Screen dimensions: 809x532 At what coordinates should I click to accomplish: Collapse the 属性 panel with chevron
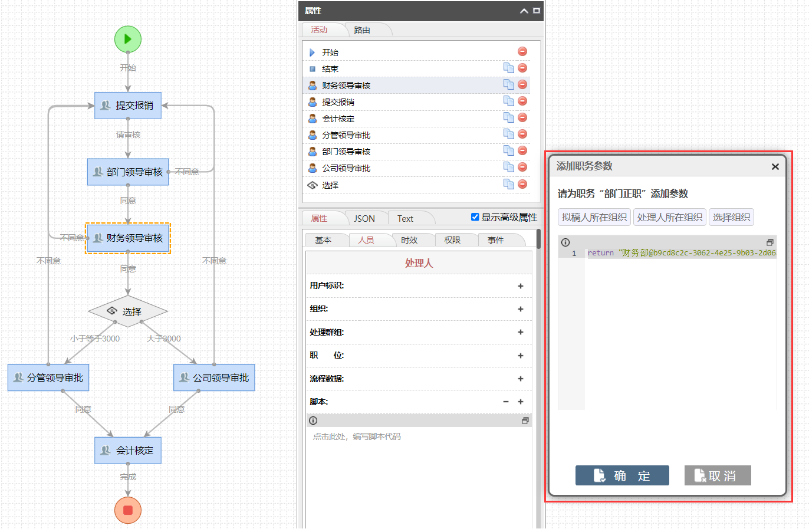click(x=524, y=11)
